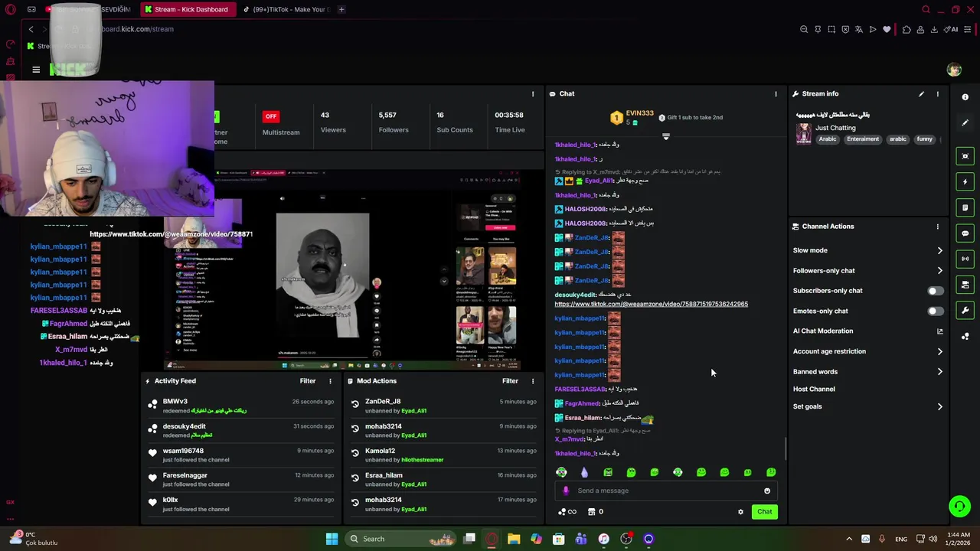This screenshot has height=551, width=980.
Task: Toggle the screen capture sidebar widget
Action: coord(965,156)
